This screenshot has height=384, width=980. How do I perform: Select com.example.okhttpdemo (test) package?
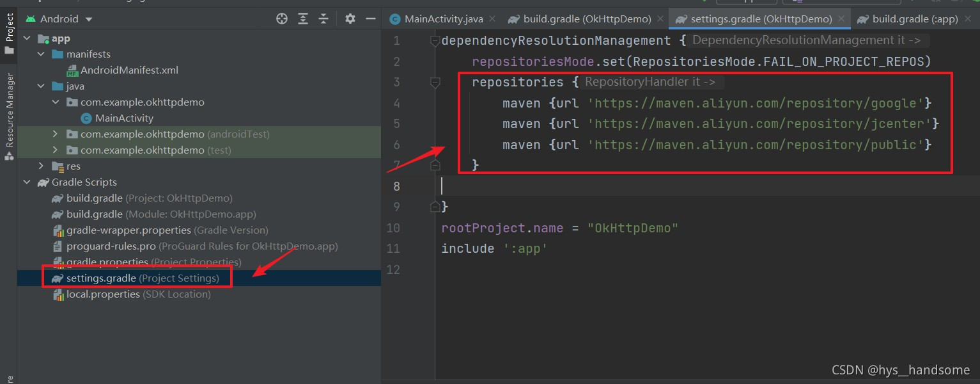point(149,150)
